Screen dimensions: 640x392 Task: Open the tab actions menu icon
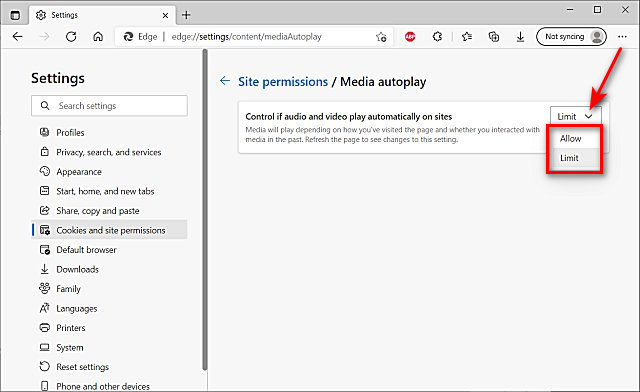point(15,16)
